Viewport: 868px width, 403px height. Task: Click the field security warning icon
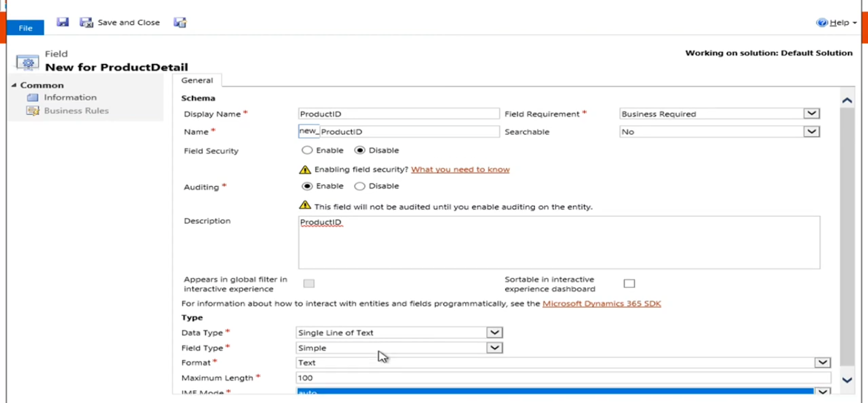(305, 169)
